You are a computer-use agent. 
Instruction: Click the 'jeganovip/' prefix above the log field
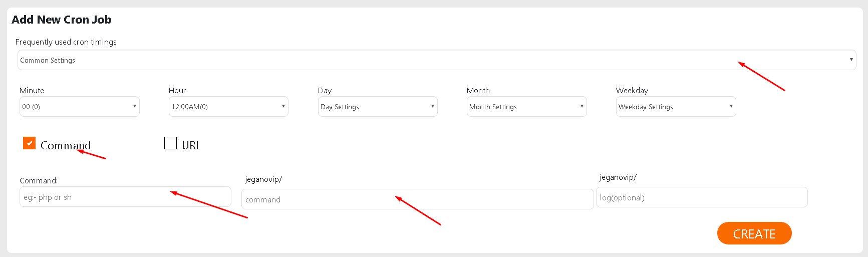tap(618, 177)
